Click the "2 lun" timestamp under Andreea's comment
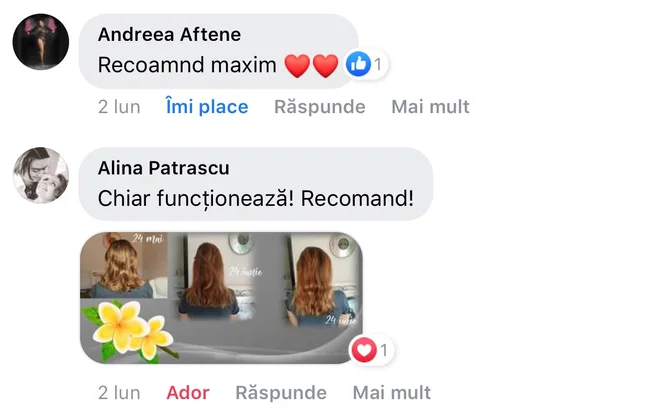This screenshot has width=650, height=419. coord(119,107)
